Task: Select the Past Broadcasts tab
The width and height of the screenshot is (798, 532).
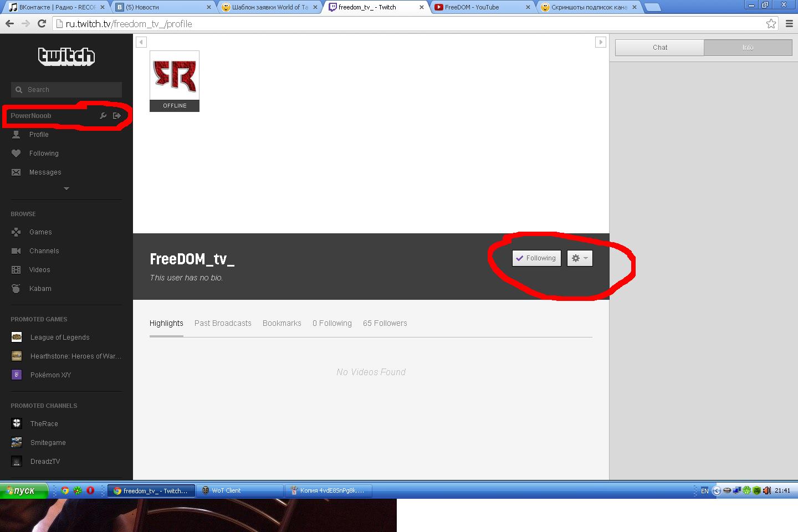Action: click(x=223, y=323)
